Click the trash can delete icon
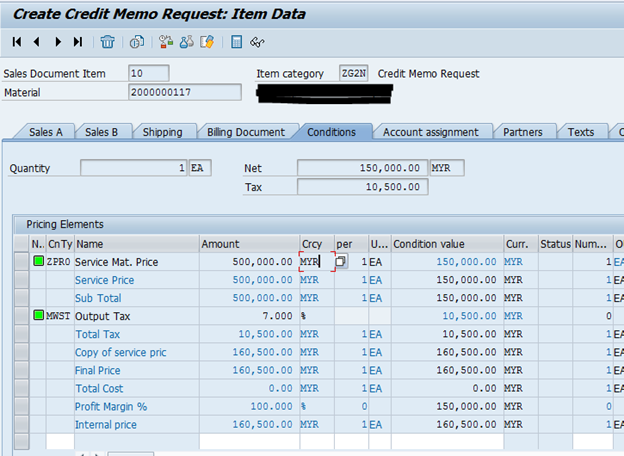Viewport: 624px width, 456px height. click(x=107, y=42)
